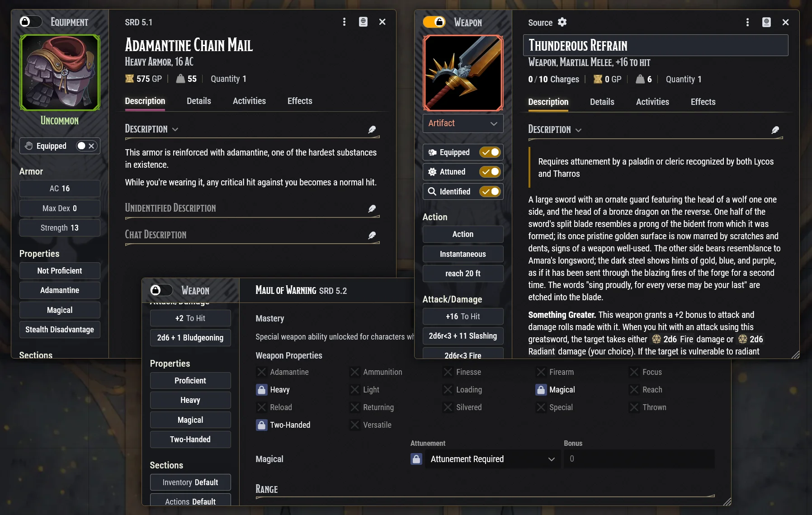Viewport: 812px width, 515px height.
Task: Click compendium icon on Thunderous Refrain window
Action: (766, 22)
